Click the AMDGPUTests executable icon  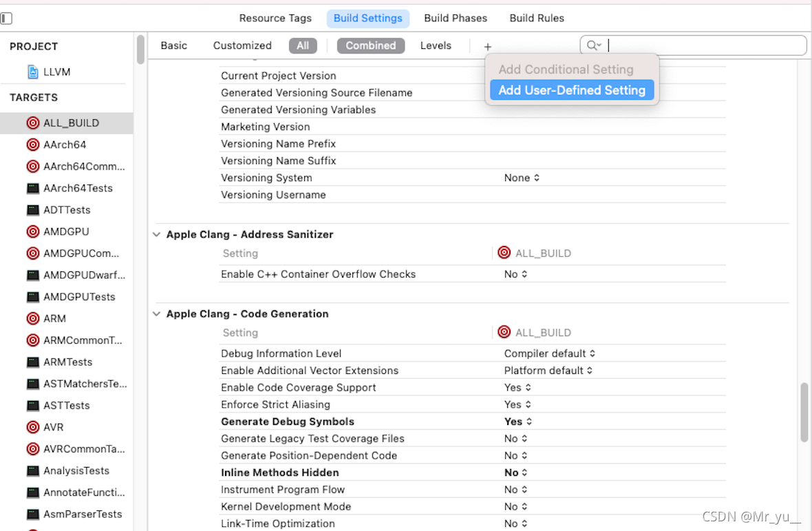point(32,297)
